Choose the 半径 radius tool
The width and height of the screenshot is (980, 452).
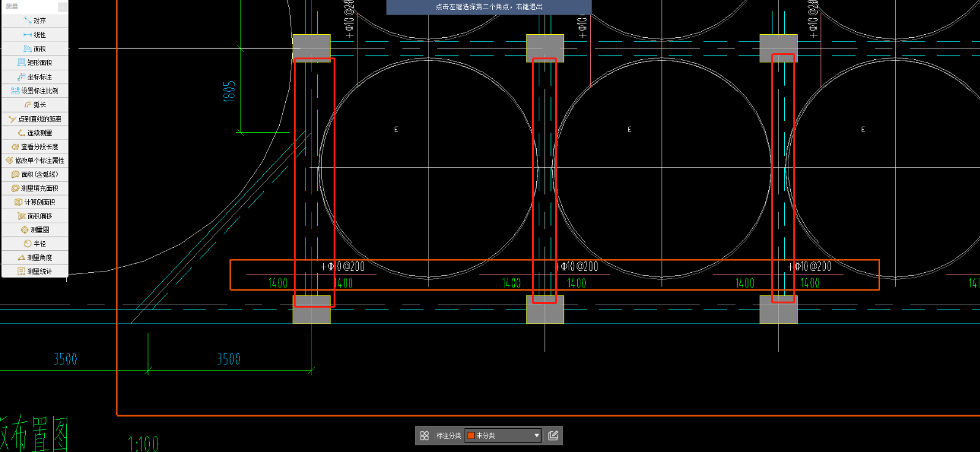click(x=35, y=243)
